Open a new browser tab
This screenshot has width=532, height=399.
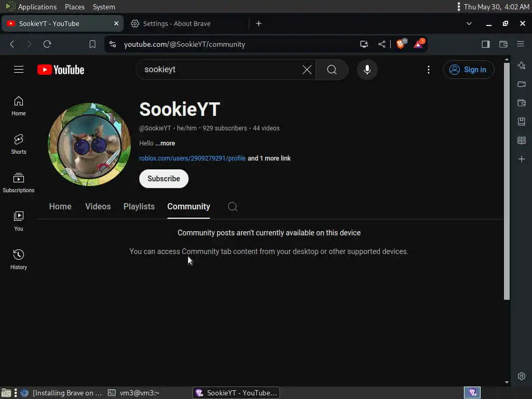tap(259, 23)
